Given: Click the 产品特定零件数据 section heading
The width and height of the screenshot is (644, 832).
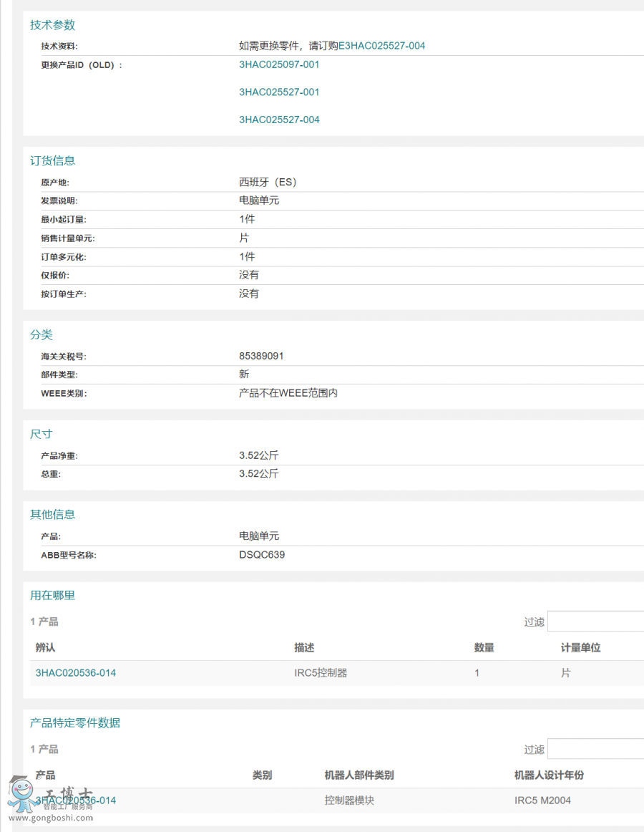Looking at the screenshot, I should coord(75,722).
